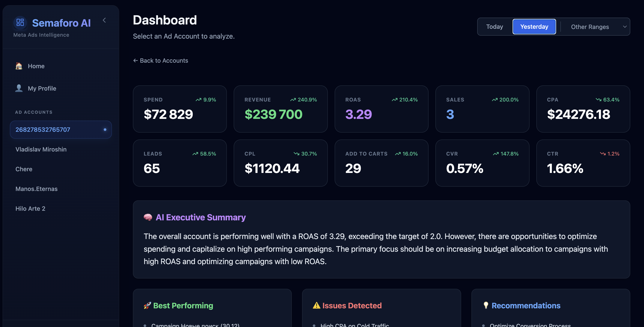Click the My Profile person icon
The height and width of the screenshot is (327, 644).
[19, 88]
